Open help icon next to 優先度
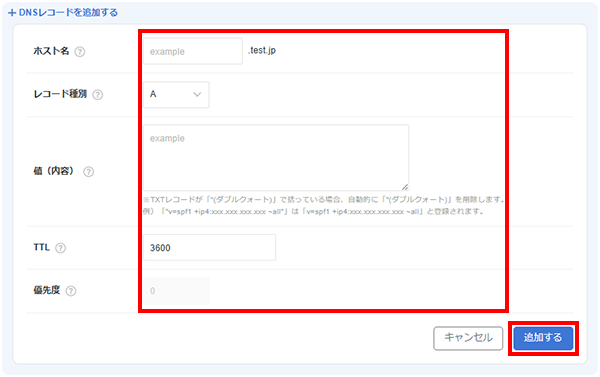This screenshot has width=600, height=377. click(x=71, y=291)
